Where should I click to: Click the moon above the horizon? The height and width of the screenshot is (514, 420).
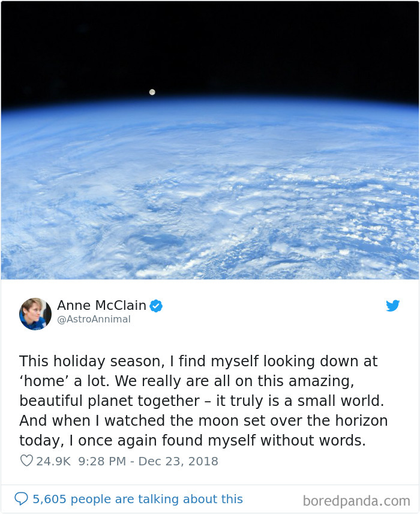(152, 92)
